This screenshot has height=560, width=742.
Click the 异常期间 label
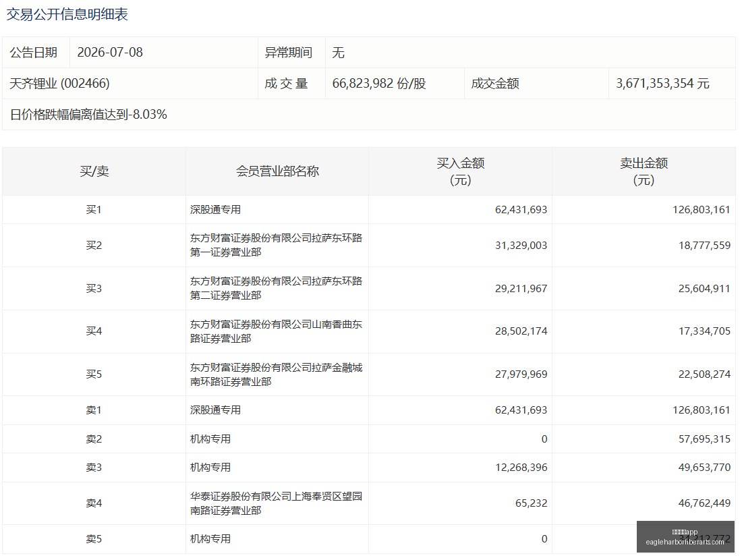[x=288, y=52]
